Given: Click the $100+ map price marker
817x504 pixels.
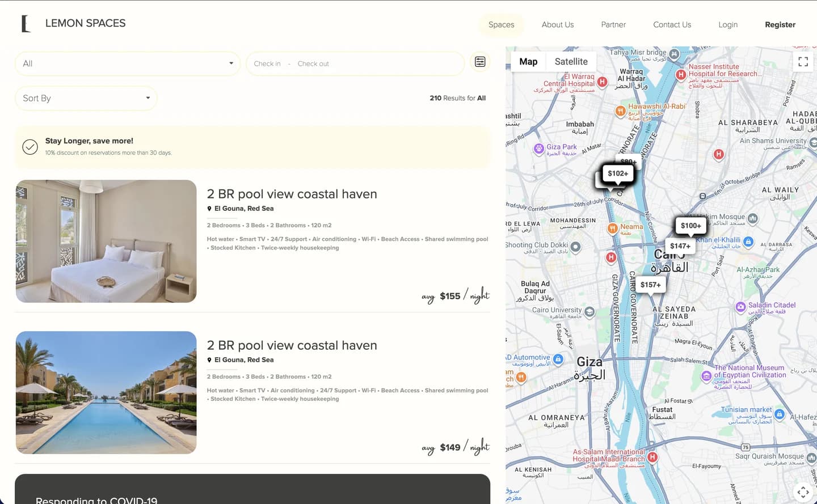Looking at the screenshot, I should click(x=690, y=226).
